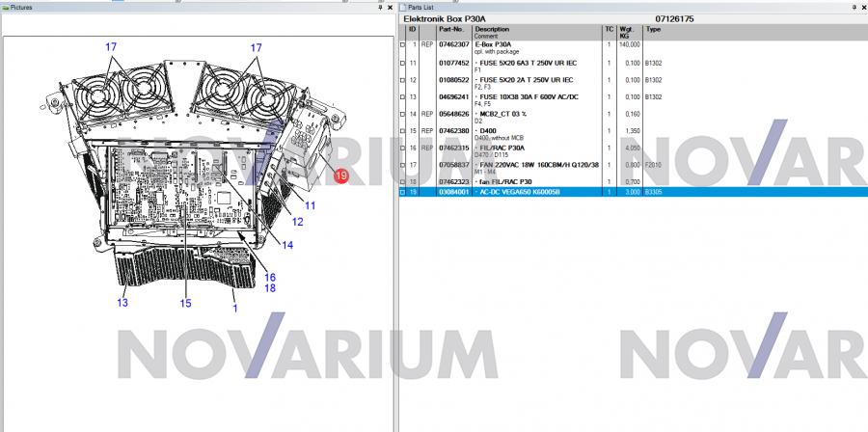Viewport: 868px width, 432px height.
Task: Select callout number 13 in the diagram
Action: (x=122, y=303)
